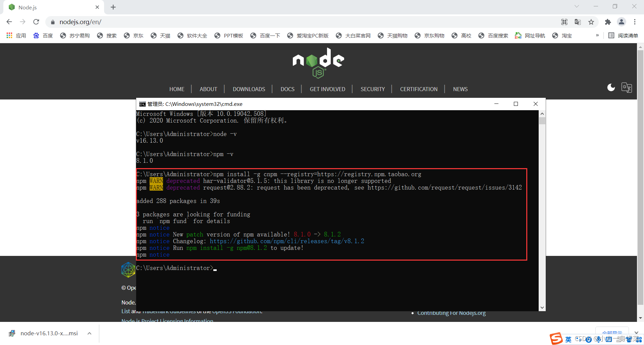Open the 苏宁易购 bookmark
Viewport: 644px width, 345px height.
pos(75,36)
